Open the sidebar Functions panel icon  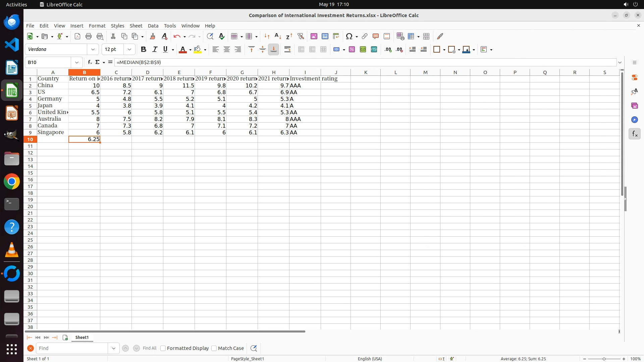point(634,134)
